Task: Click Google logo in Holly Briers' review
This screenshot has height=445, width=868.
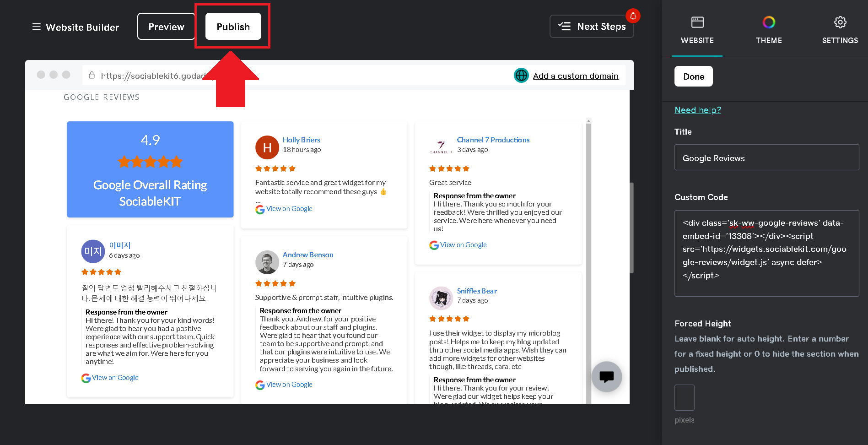Action: pos(260,209)
